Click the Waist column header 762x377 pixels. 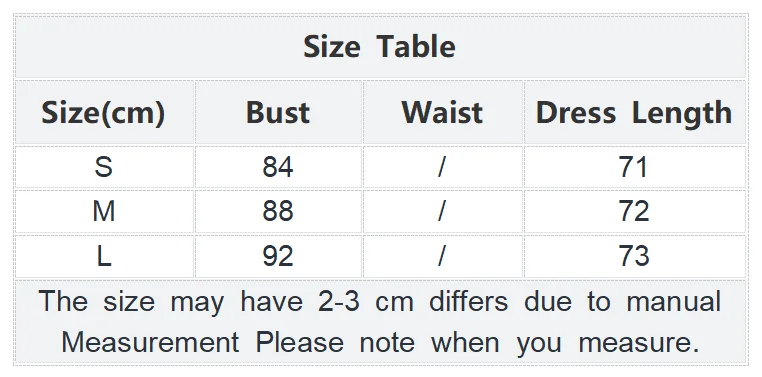pos(443,113)
